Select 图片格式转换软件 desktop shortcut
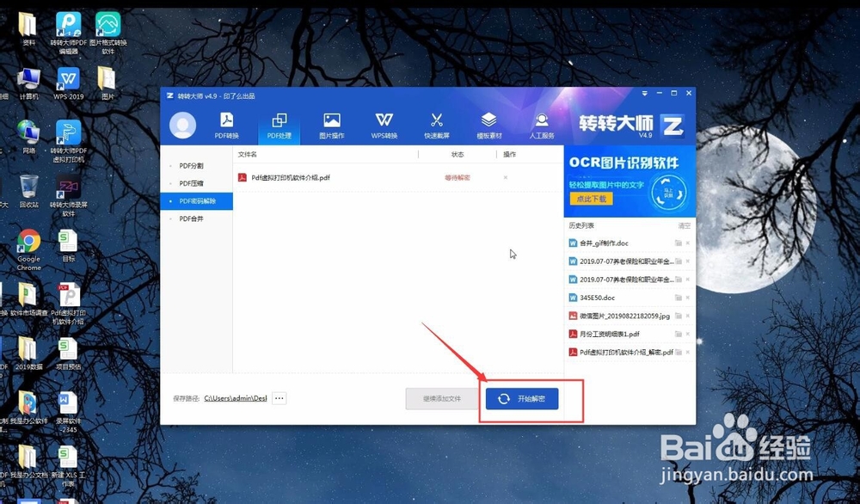860x504 pixels. tap(108, 32)
